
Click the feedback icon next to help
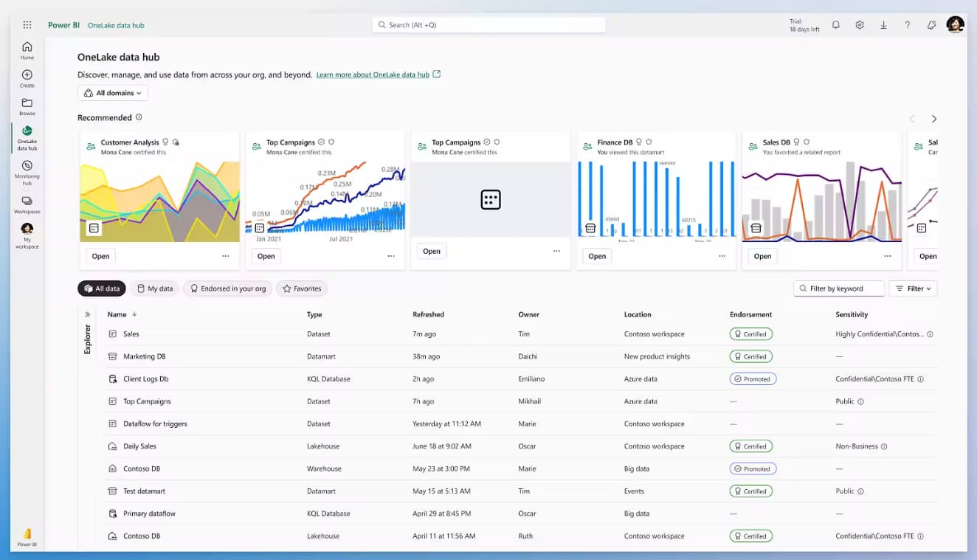[x=931, y=25]
